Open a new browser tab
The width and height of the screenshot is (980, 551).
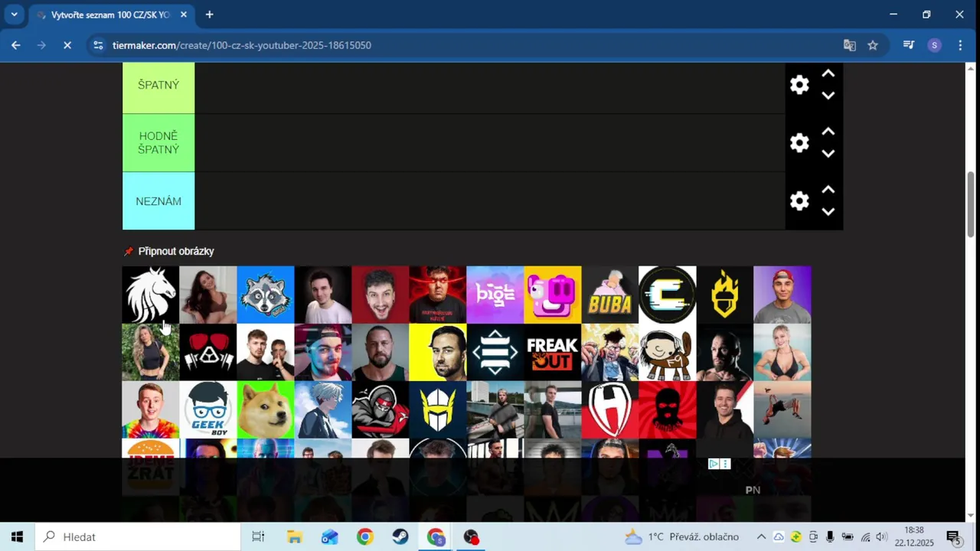pos(209,15)
